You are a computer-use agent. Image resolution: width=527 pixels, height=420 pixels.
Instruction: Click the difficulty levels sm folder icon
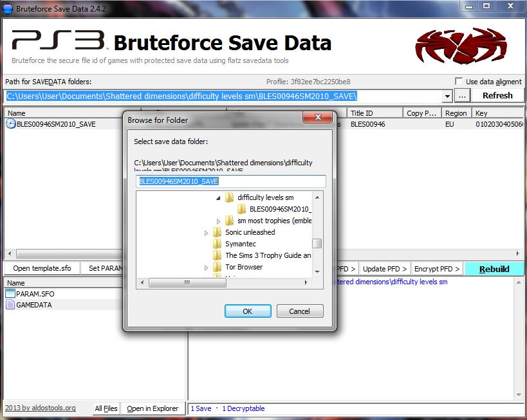click(229, 197)
